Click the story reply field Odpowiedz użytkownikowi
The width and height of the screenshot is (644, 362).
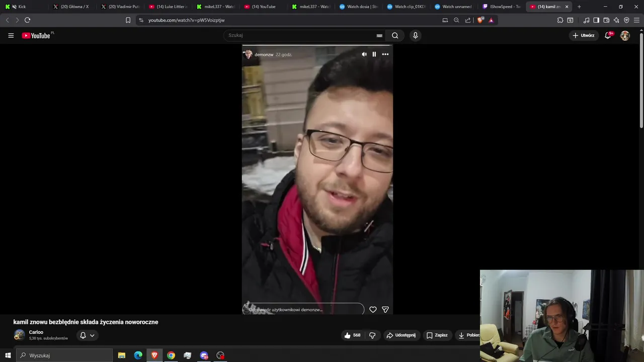click(x=303, y=309)
